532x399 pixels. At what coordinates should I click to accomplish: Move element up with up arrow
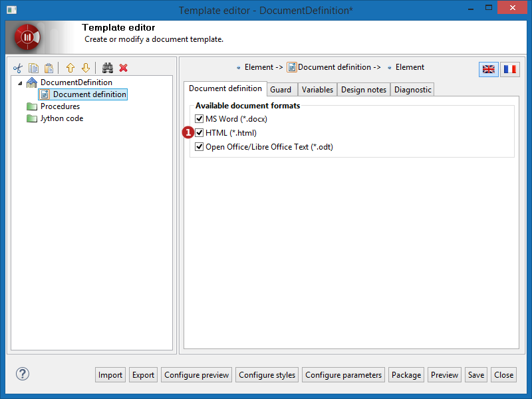(x=70, y=68)
